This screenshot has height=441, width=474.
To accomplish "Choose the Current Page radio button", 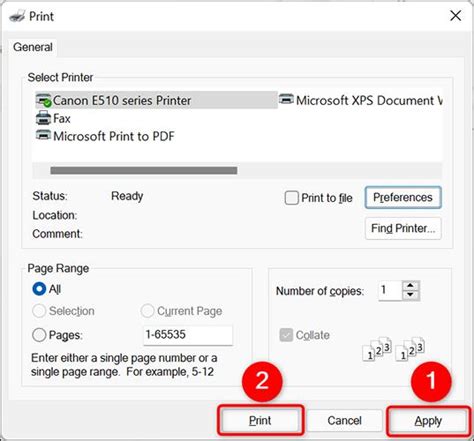I will pos(147,311).
